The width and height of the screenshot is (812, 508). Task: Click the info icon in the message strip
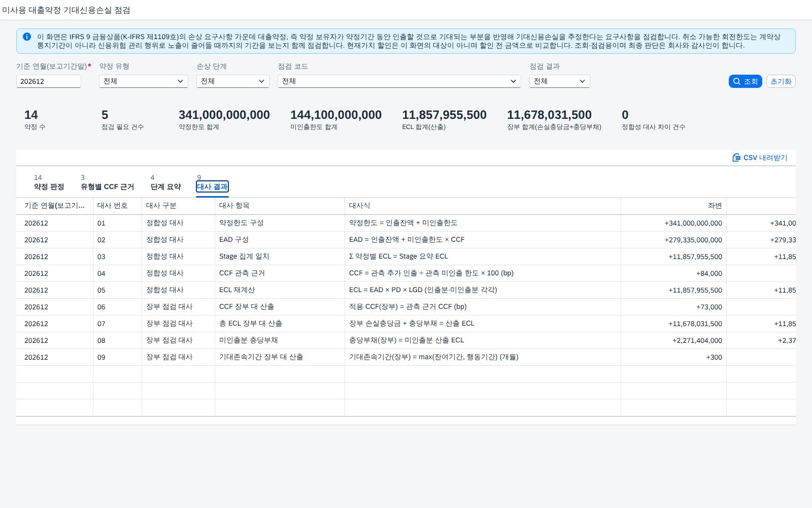[27, 37]
